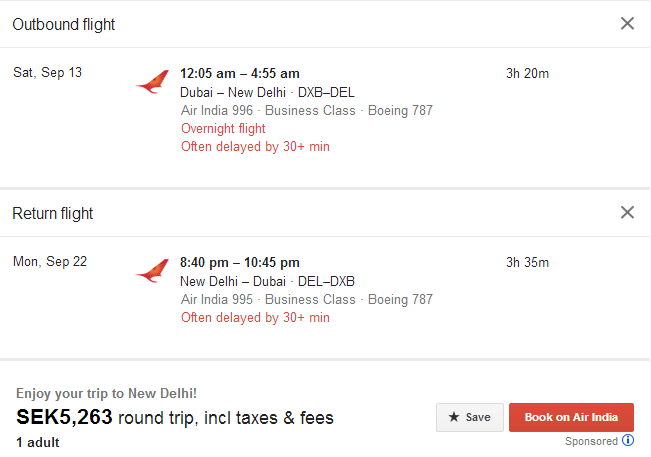Book on Air India

pyautogui.click(x=571, y=417)
